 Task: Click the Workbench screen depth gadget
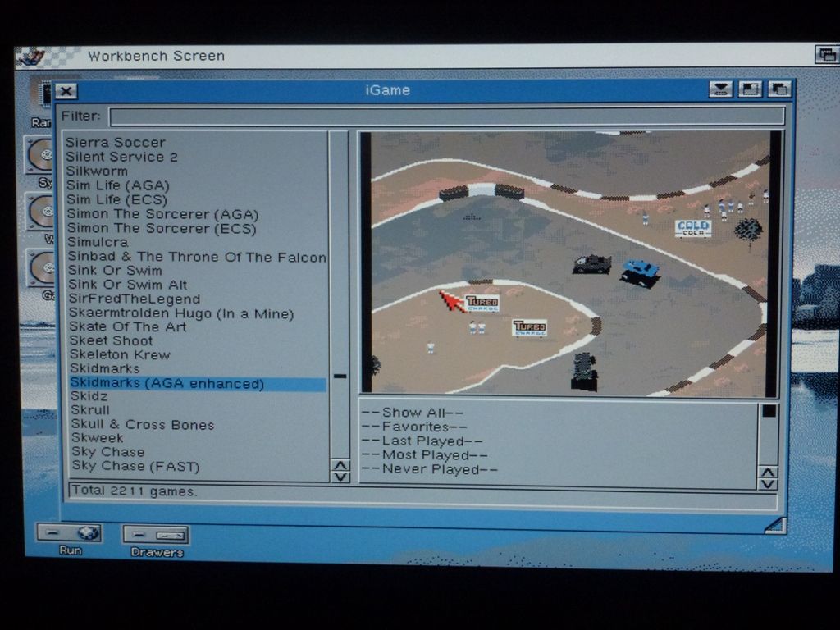[x=827, y=55]
